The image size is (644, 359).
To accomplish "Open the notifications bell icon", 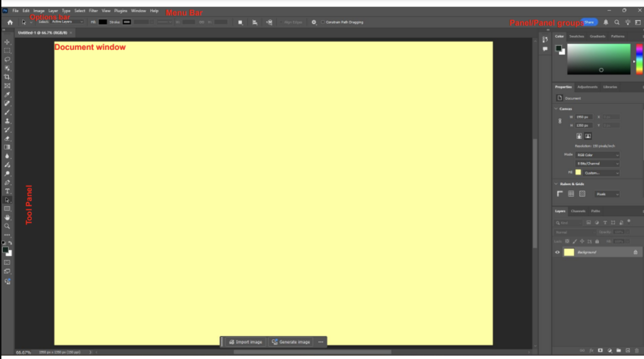I will point(606,22).
